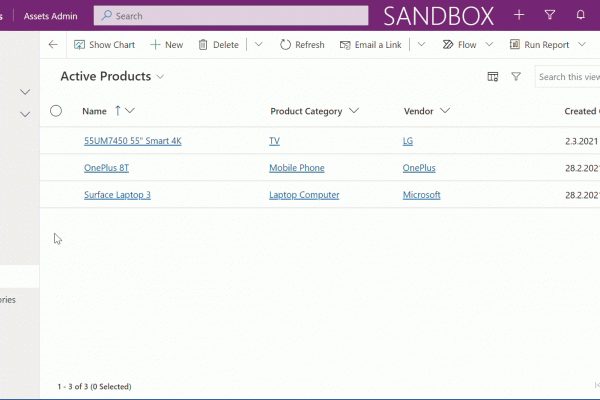Click the Delete trash button
Viewport: 600px width, 400px height.
218,45
